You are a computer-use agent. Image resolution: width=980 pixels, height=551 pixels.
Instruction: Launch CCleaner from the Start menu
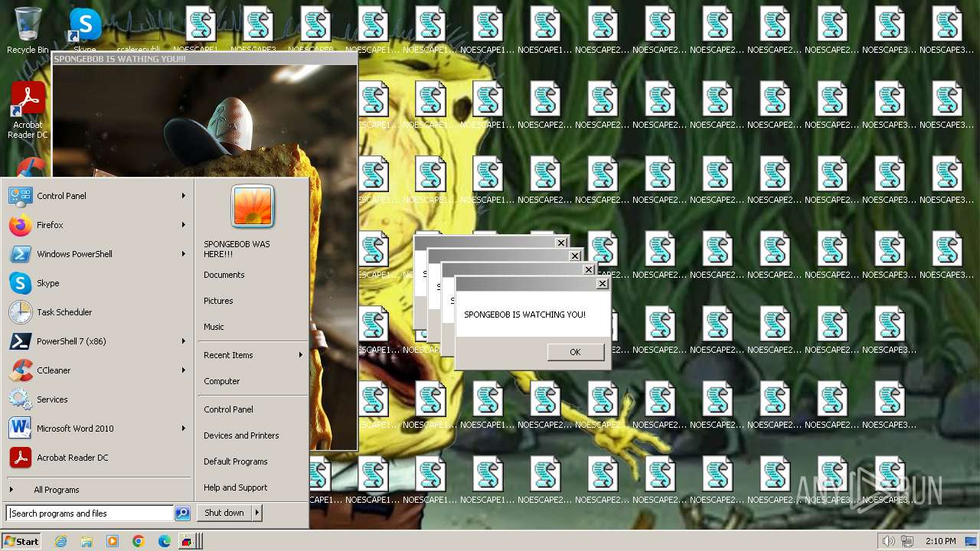pyautogui.click(x=96, y=370)
